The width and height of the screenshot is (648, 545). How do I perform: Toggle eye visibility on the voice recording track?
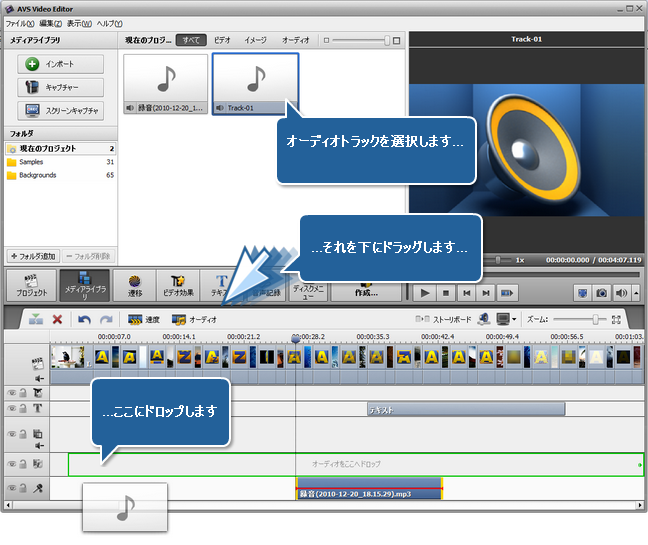[x=12, y=488]
